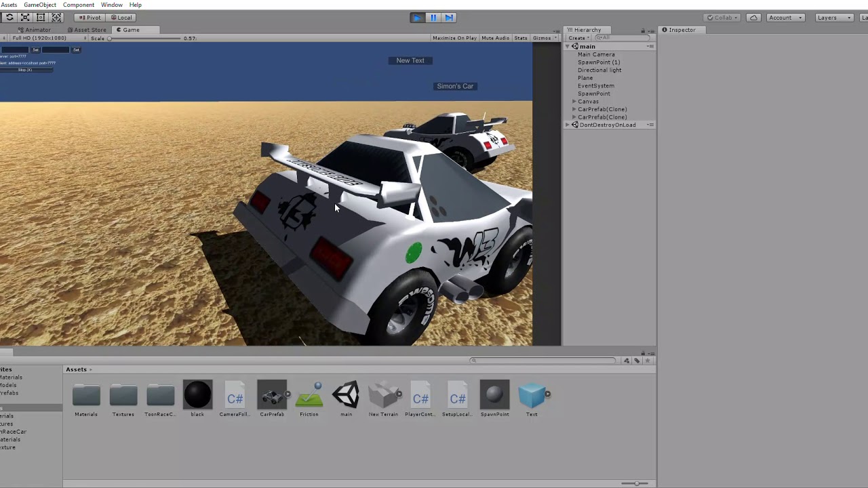
Task: Select SpawnPoint (1) in Hierarchy
Action: (x=599, y=62)
